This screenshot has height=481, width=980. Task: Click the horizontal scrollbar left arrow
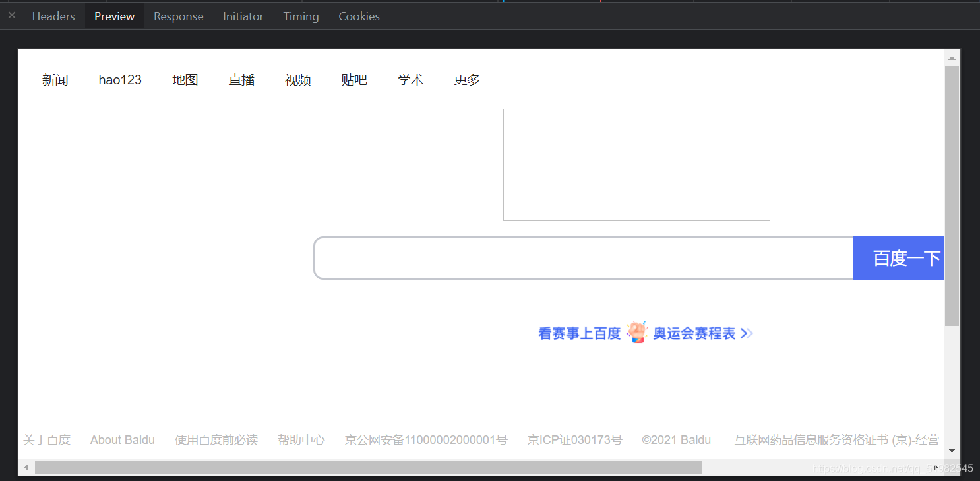26,467
